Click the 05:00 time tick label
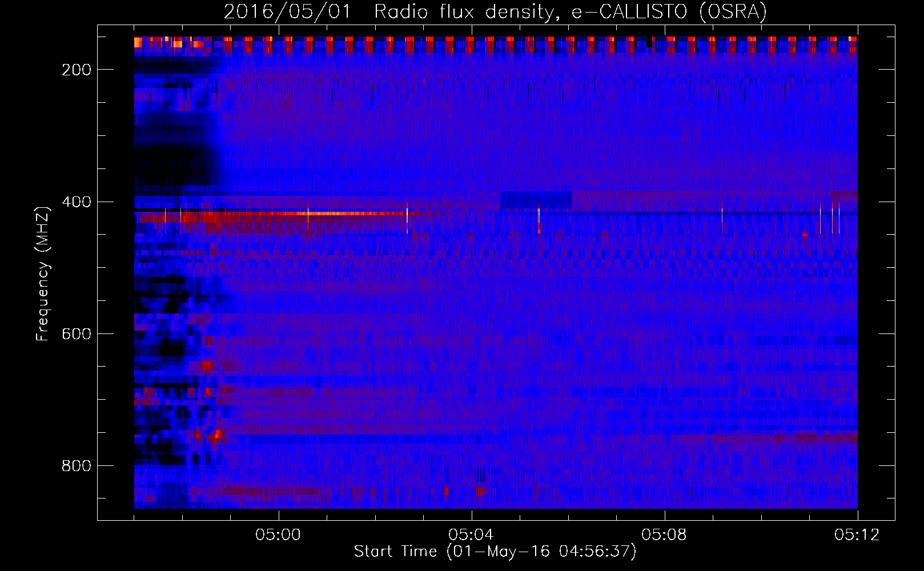The height and width of the screenshot is (571, 924). [278, 535]
